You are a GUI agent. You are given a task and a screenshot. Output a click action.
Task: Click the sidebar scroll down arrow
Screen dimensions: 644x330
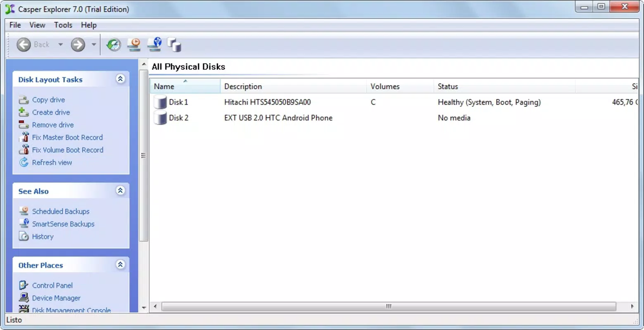pos(144,307)
